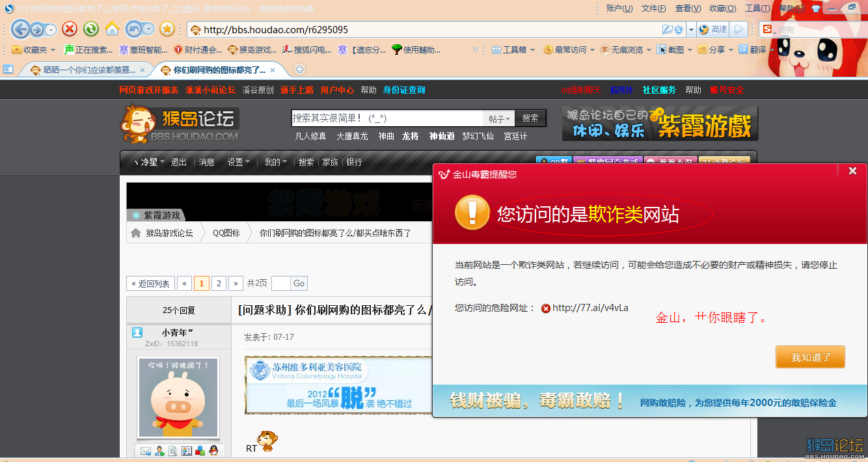The width and height of the screenshot is (868, 462).
Task: Click the forum search text field
Action: point(387,118)
